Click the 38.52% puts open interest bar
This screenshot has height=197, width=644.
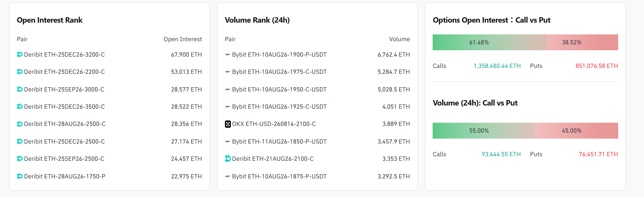click(x=583, y=42)
